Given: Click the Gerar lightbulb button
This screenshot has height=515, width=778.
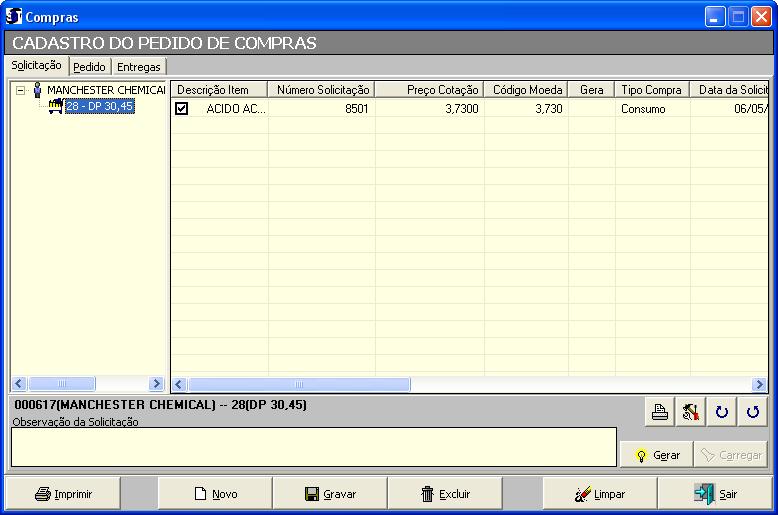Looking at the screenshot, I should 656,455.
